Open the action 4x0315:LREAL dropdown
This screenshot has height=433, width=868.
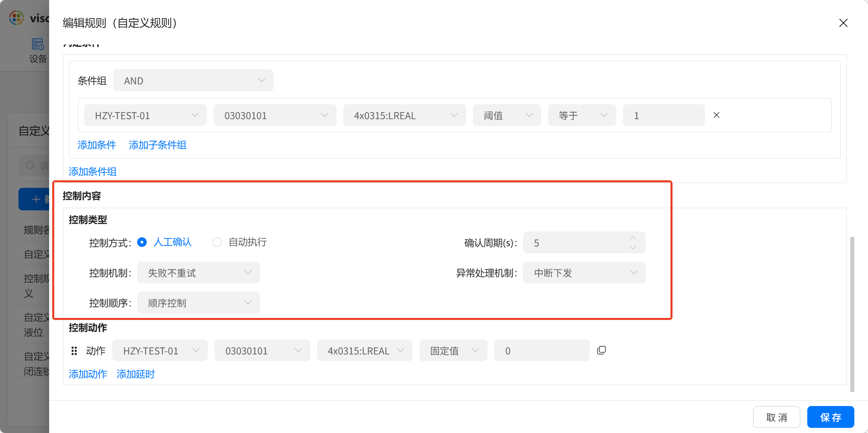click(365, 350)
